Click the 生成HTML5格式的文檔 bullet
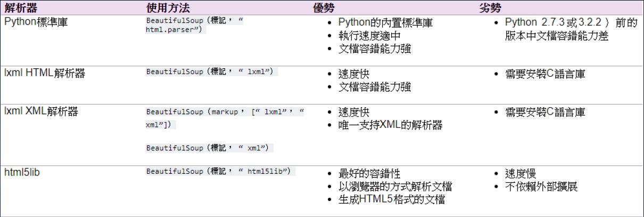The width and height of the screenshot is (644, 217). tap(392, 199)
